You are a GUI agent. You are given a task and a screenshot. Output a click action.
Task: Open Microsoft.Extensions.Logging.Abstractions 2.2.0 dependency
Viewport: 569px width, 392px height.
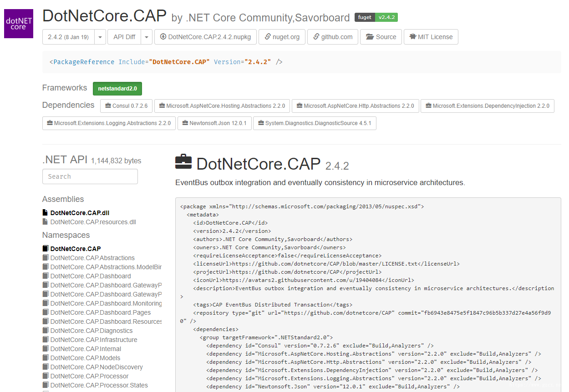click(109, 123)
